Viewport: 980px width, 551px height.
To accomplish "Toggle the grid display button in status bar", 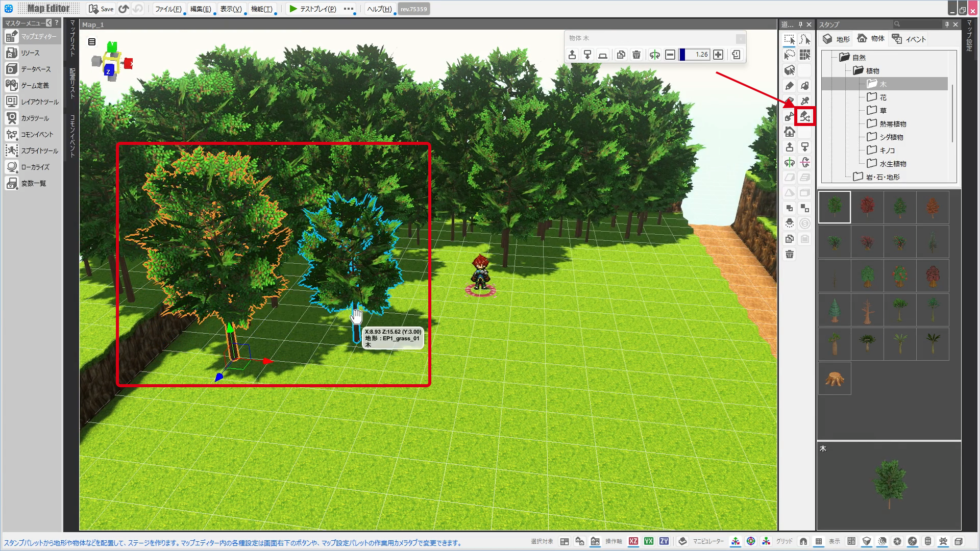I will pyautogui.click(x=819, y=541).
